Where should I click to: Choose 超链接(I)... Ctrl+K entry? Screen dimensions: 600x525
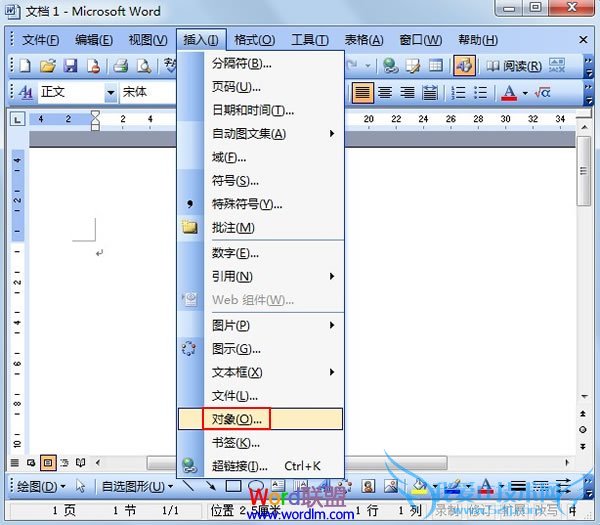261,466
